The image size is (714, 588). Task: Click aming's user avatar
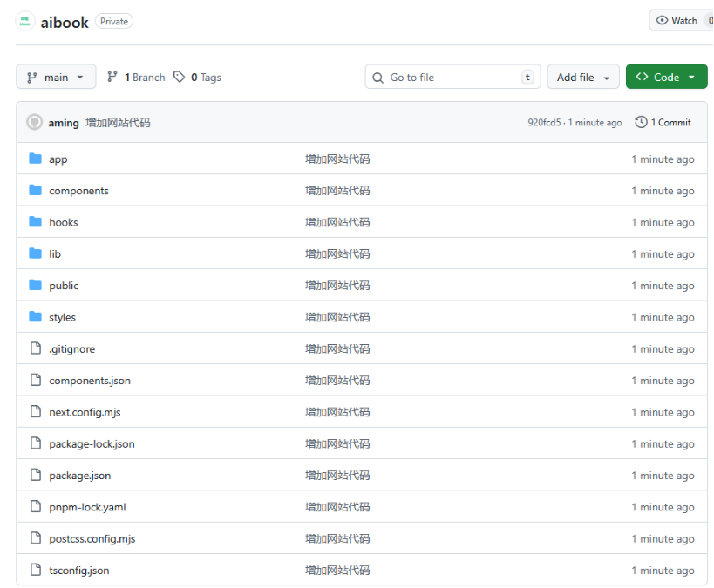[x=34, y=122]
